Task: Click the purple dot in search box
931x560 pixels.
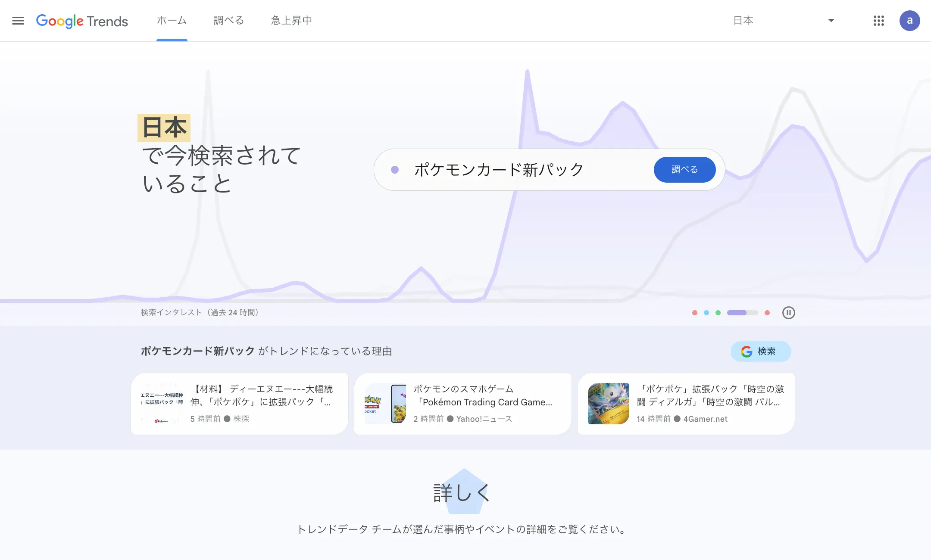Action: pyautogui.click(x=395, y=170)
